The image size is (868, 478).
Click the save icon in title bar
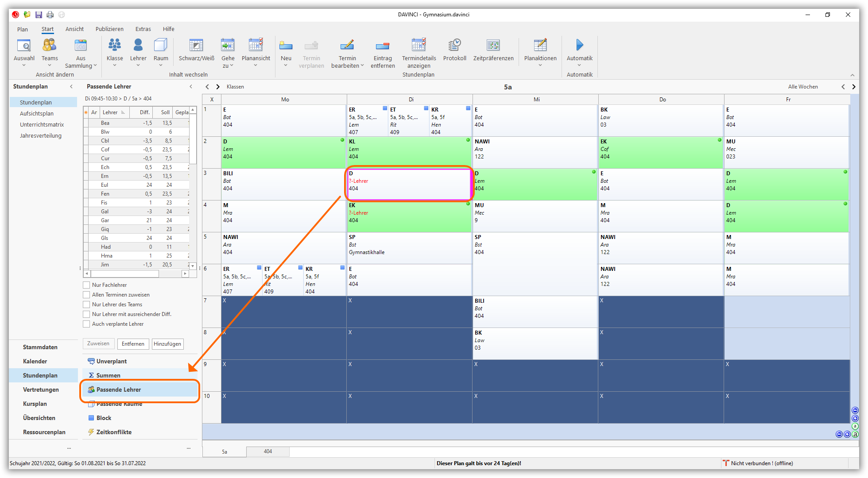pyautogui.click(x=39, y=15)
